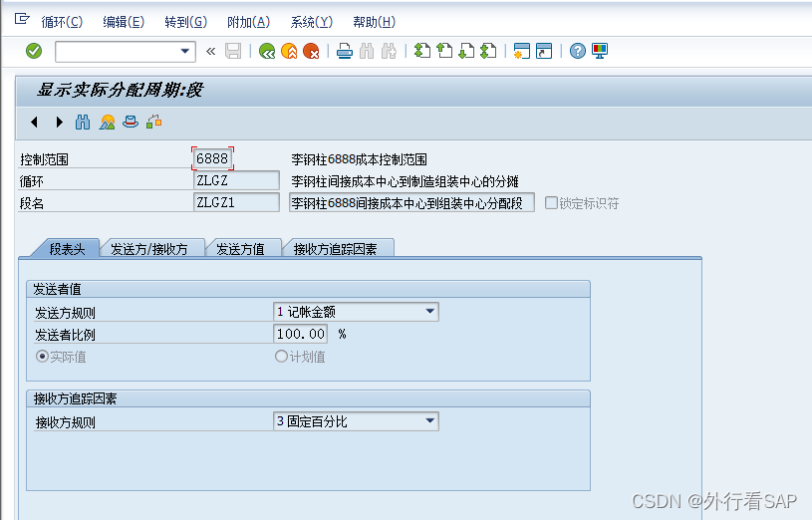Click the red Cancel icon

tap(311, 51)
